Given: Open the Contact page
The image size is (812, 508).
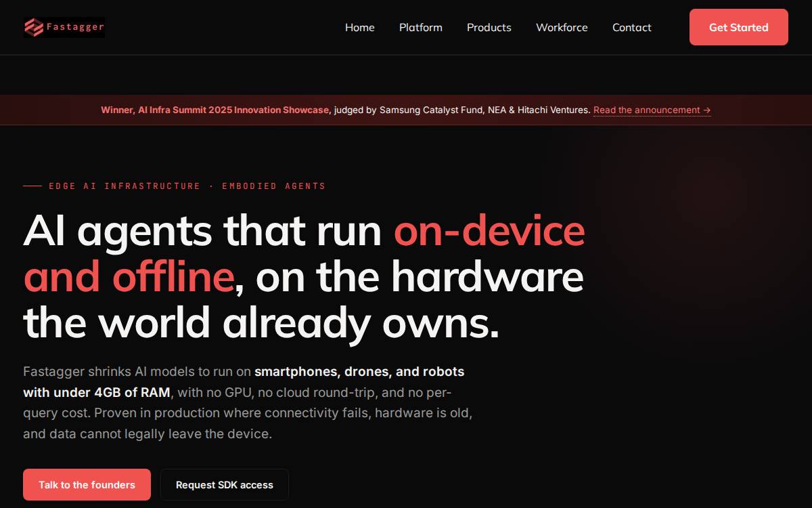Looking at the screenshot, I should click(x=632, y=28).
